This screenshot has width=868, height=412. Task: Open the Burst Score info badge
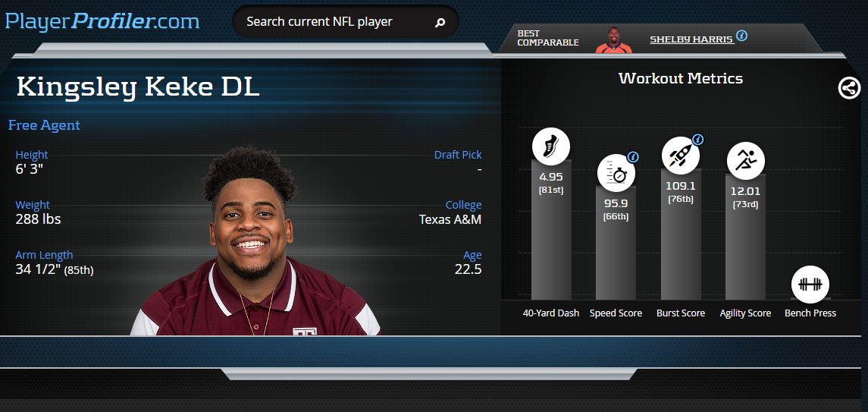pyautogui.click(x=698, y=140)
